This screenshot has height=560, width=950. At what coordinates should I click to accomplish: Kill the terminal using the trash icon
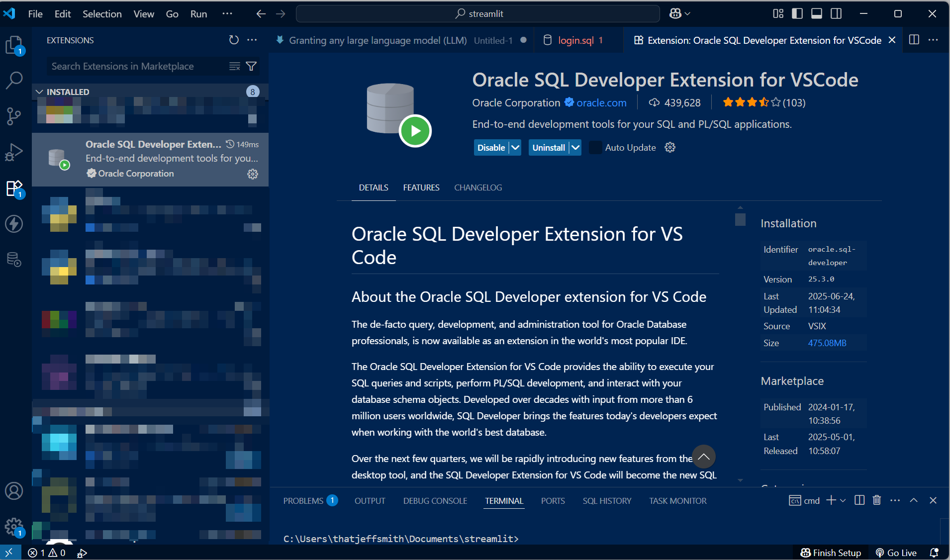[x=876, y=500]
